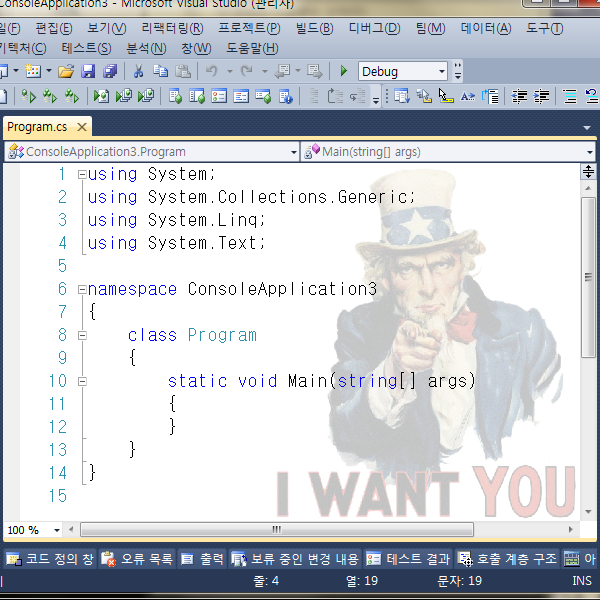Open the Main(string[] args) member dropdown
The width and height of the screenshot is (600, 600).
coord(591,152)
